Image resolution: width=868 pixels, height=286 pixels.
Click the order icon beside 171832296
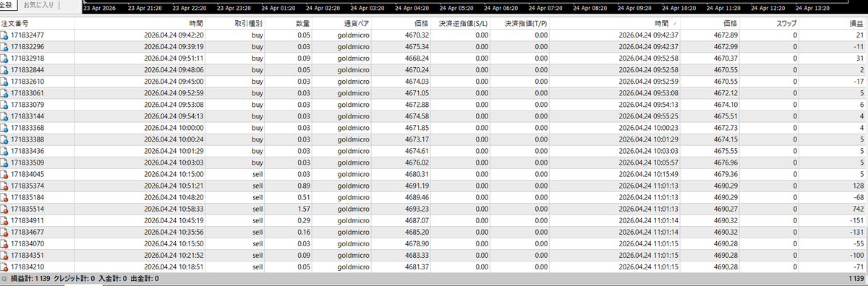tap(4, 47)
